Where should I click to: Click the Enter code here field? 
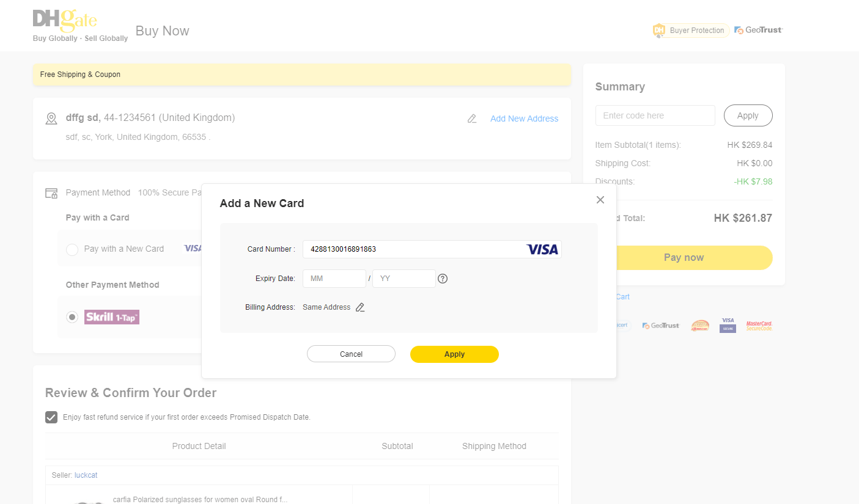click(655, 115)
